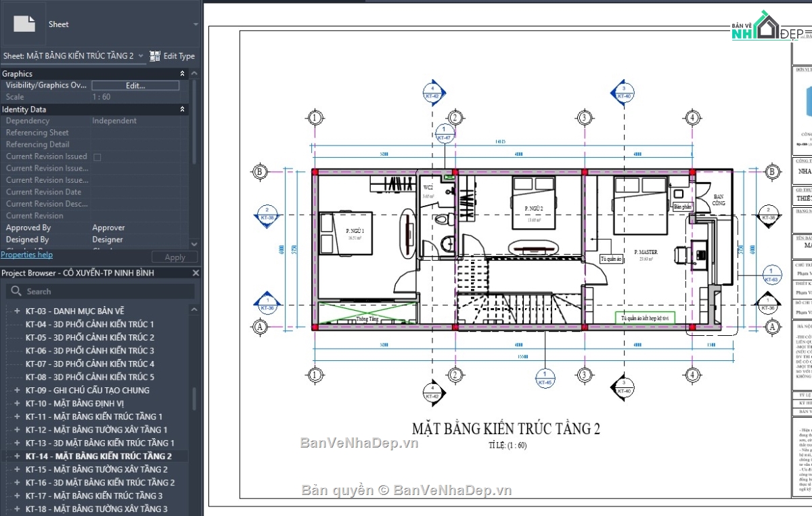This screenshot has height=516, width=812.
Task: Open the Properties help link
Action: [26, 255]
